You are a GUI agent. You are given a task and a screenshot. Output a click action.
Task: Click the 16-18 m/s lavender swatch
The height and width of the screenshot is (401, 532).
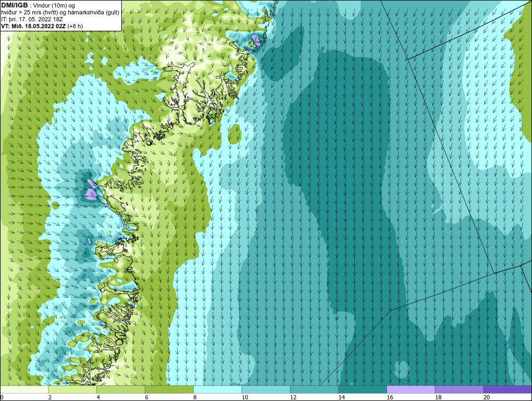pyautogui.click(x=411, y=389)
